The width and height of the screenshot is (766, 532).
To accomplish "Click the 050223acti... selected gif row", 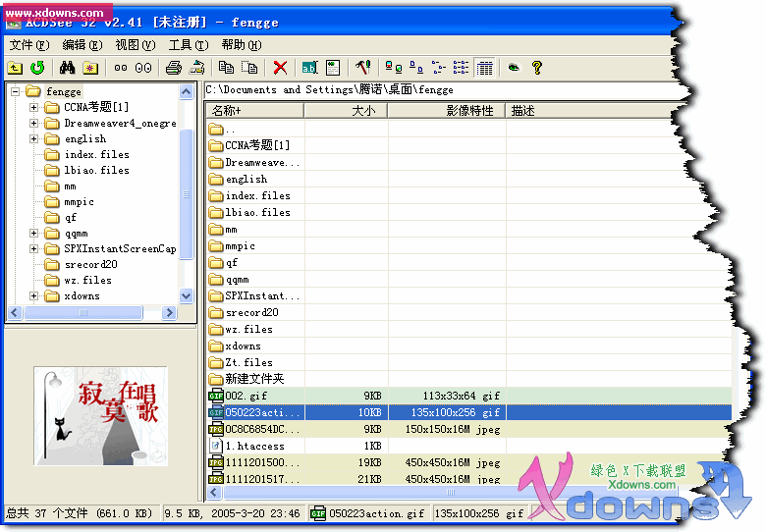I will (469, 413).
